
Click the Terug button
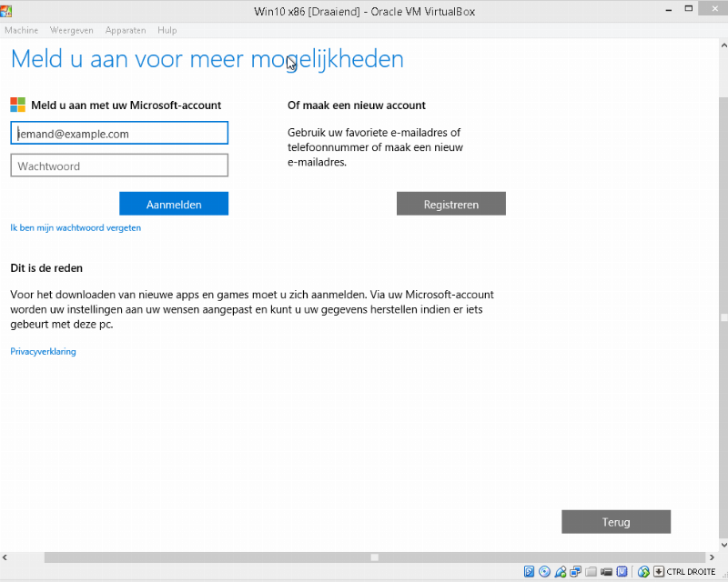616,522
